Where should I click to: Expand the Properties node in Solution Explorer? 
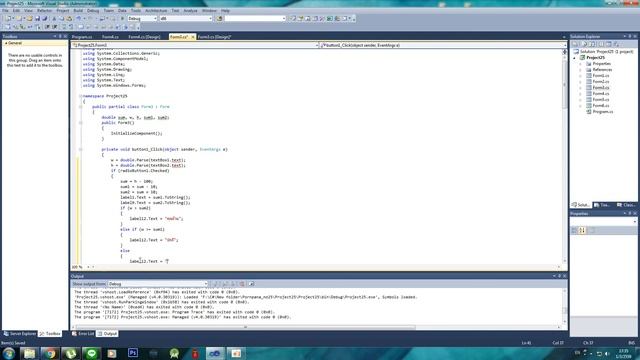(x=580, y=64)
